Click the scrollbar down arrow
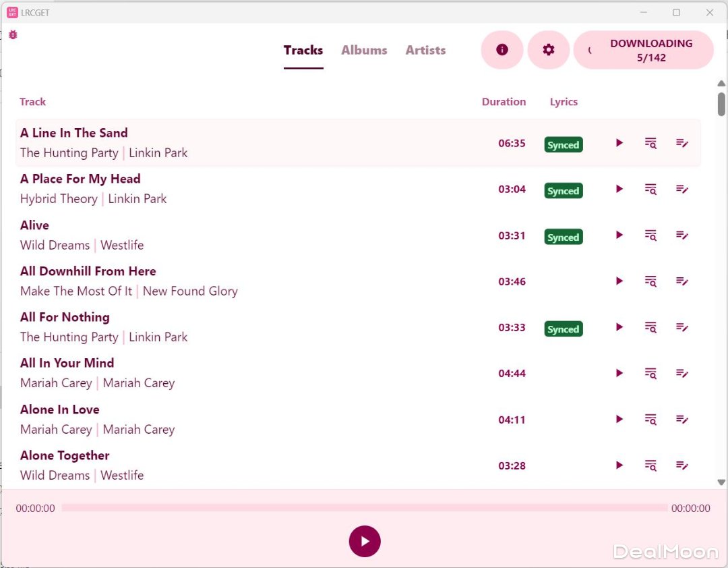728x568 pixels. (721, 482)
